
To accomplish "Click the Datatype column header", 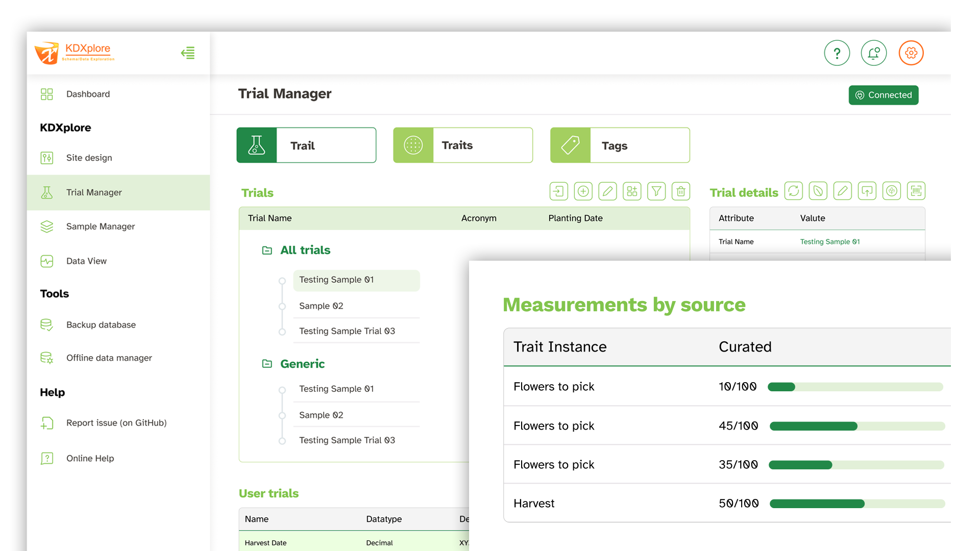I will click(x=384, y=519).
